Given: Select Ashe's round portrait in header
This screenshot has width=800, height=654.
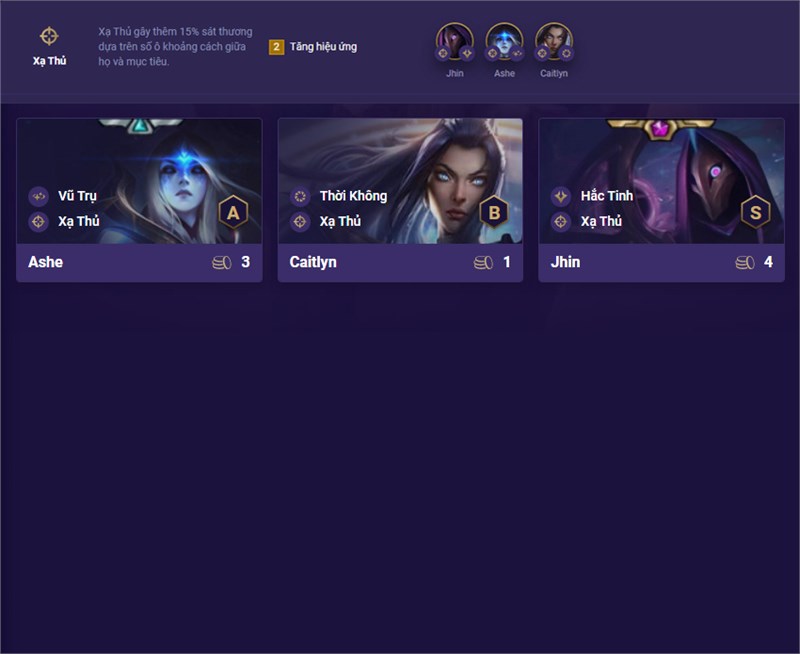Looking at the screenshot, I should [x=504, y=42].
